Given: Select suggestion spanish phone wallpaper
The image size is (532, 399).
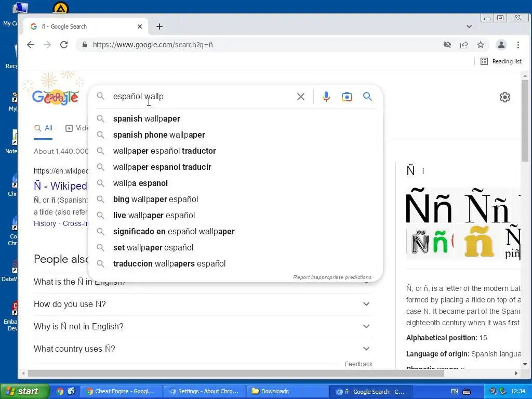Looking at the screenshot, I should pyautogui.click(x=235, y=135).
